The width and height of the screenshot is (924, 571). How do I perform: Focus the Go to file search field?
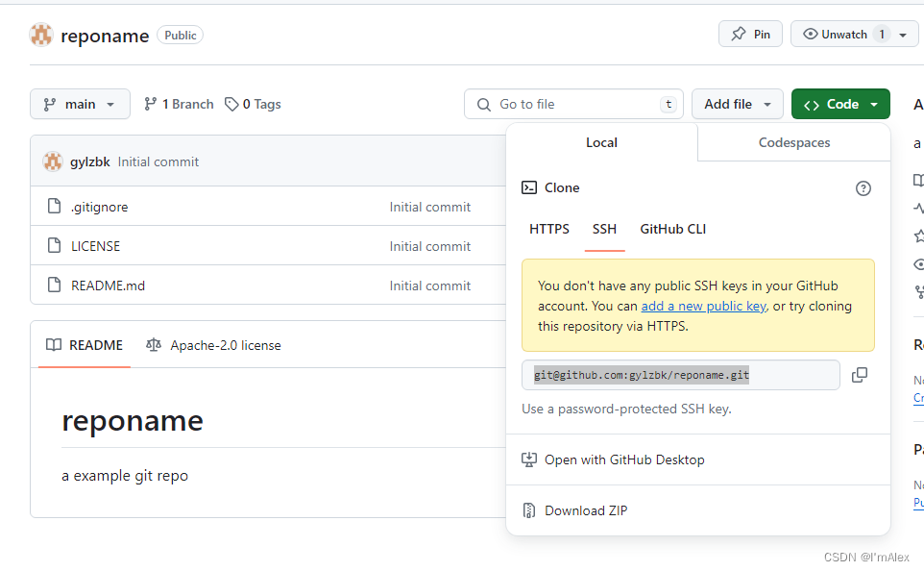tap(573, 105)
